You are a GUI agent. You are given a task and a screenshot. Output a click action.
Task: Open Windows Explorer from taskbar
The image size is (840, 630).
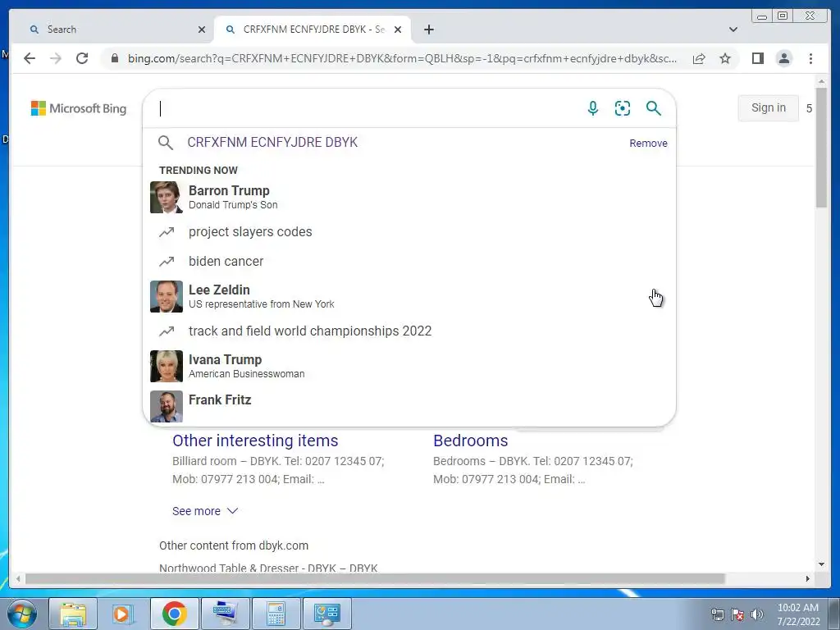pyautogui.click(x=73, y=614)
